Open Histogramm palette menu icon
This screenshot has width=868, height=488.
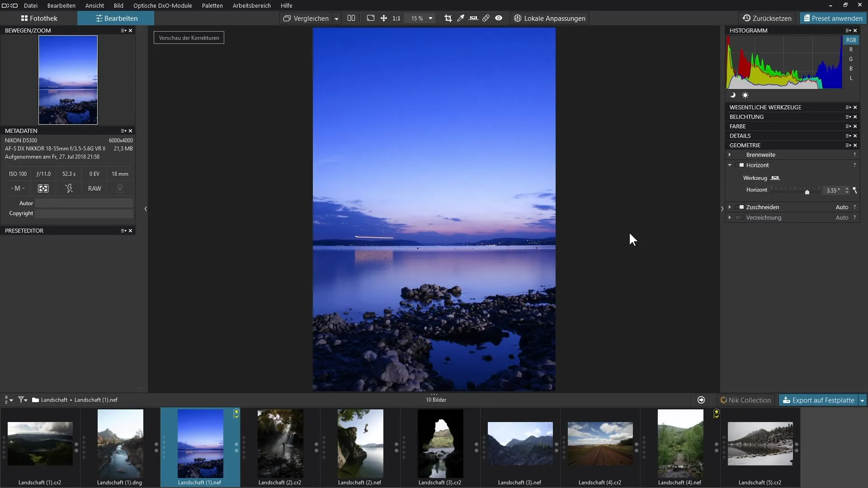point(848,30)
